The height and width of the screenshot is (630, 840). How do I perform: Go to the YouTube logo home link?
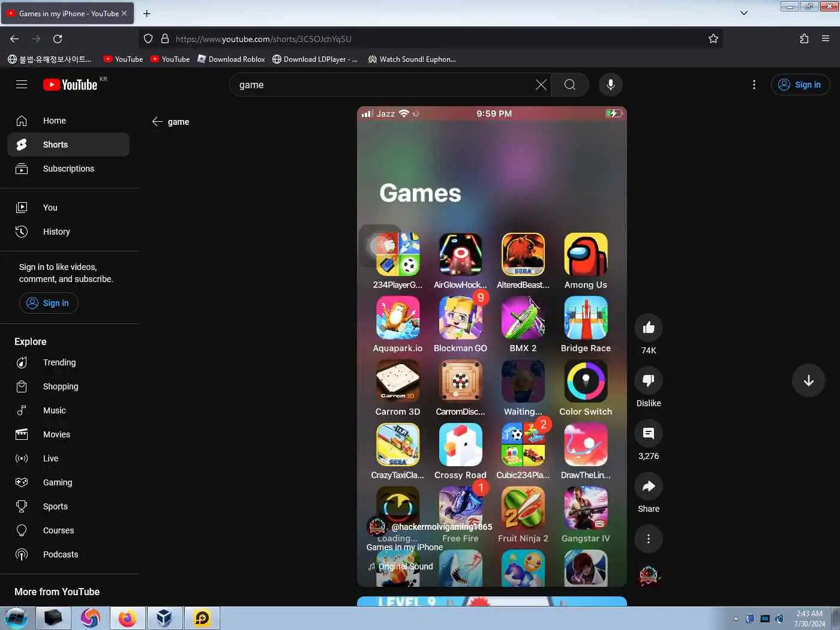point(70,85)
